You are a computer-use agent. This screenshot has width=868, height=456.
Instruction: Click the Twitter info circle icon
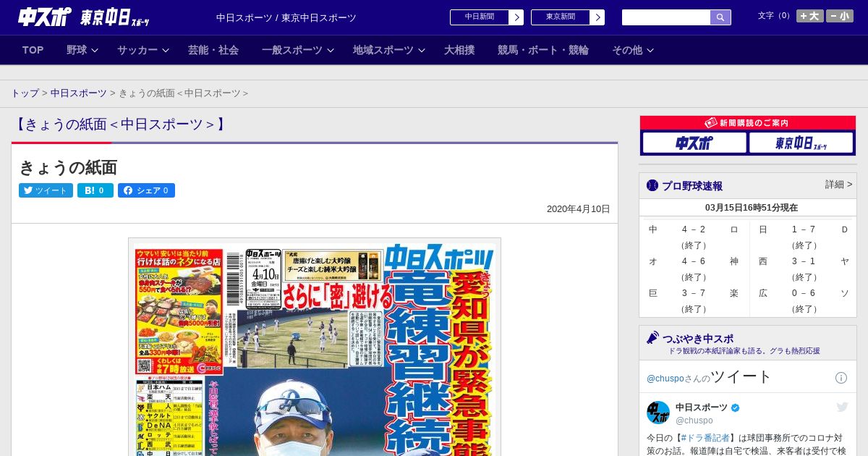(x=841, y=378)
